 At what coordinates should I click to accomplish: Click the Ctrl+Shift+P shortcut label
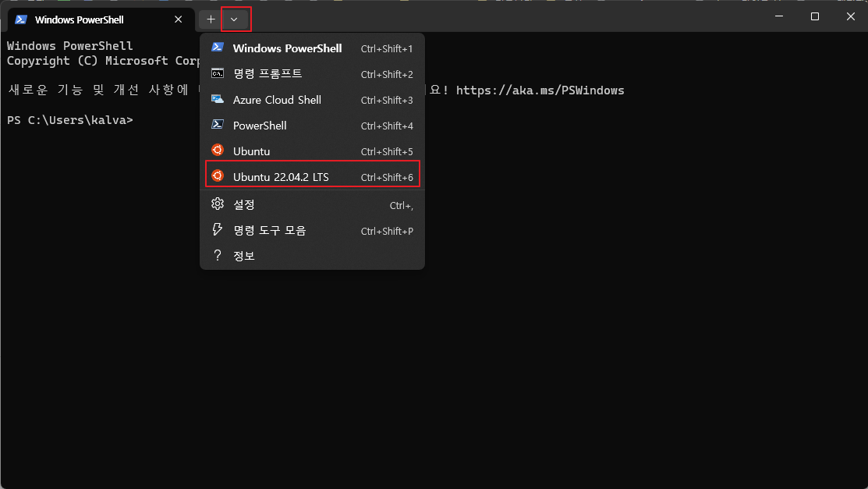(386, 231)
